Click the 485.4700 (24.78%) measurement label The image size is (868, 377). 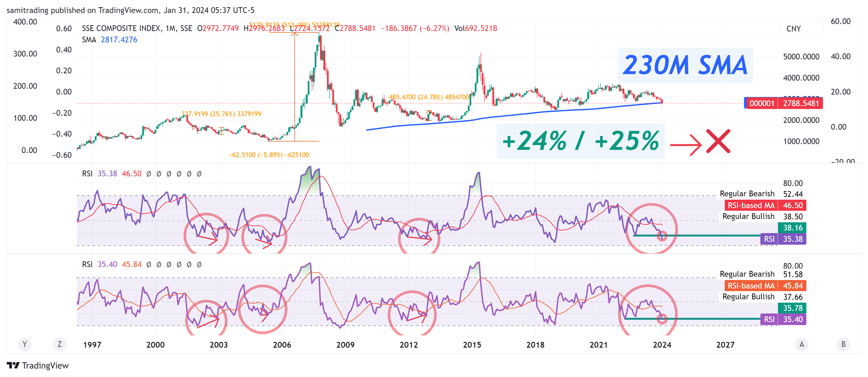coord(429,97)
